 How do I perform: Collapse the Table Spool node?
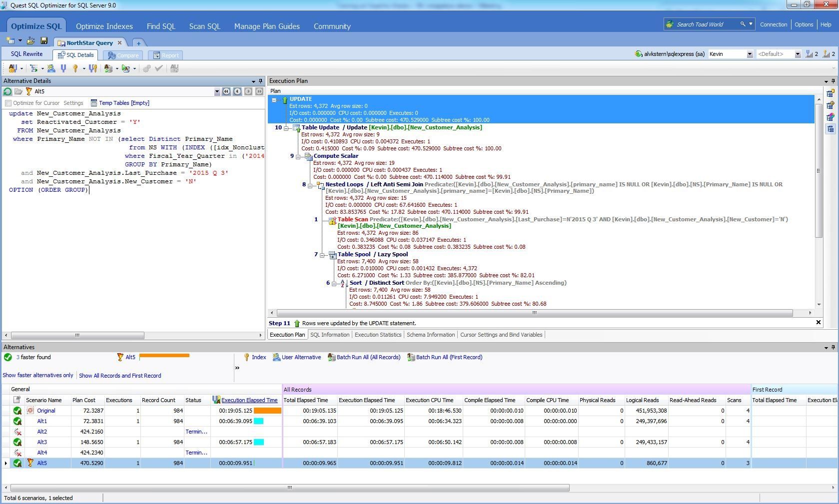pos(322,255)
